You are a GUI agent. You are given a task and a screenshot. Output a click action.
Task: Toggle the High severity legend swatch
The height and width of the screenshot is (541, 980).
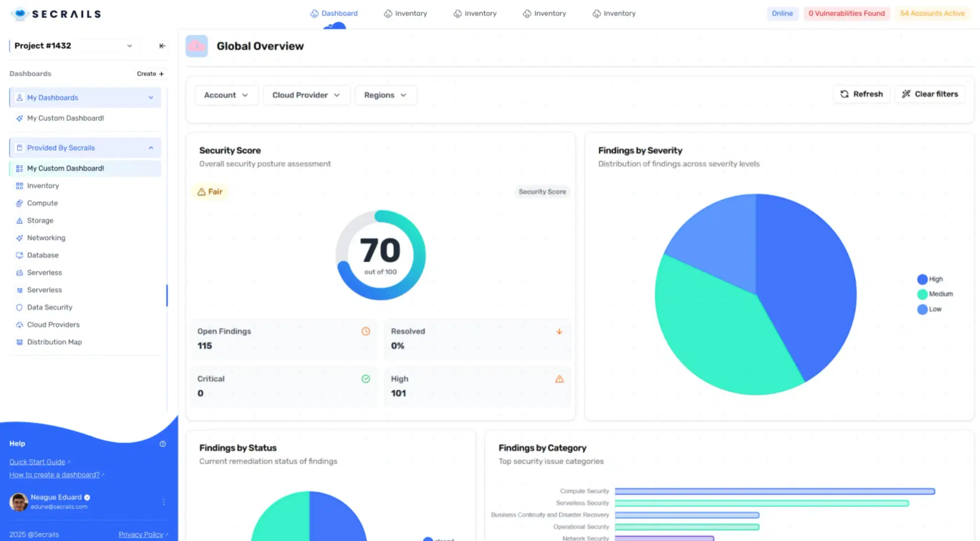click(922, 279)
